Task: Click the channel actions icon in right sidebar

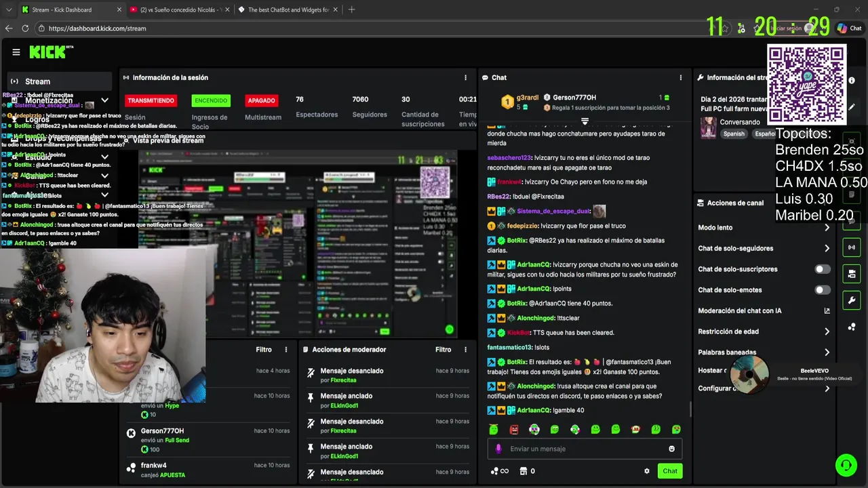Action: click(852, 274)
